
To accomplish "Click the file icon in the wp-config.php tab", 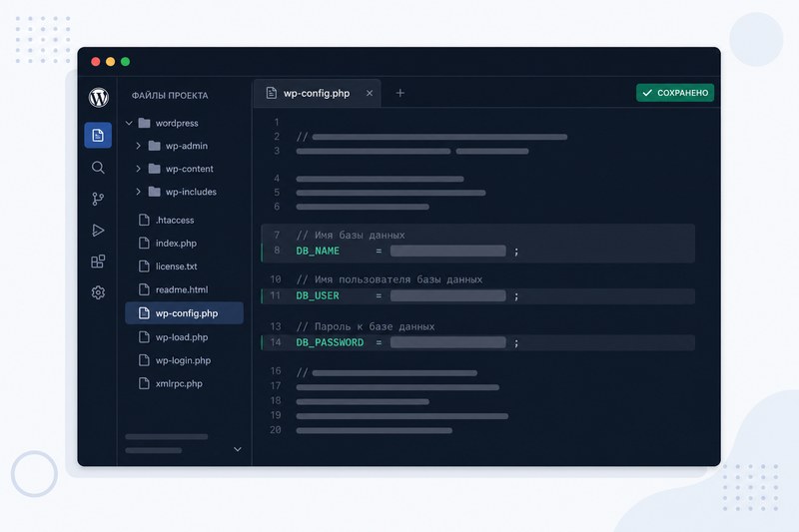I will click(x=271, y=93).
